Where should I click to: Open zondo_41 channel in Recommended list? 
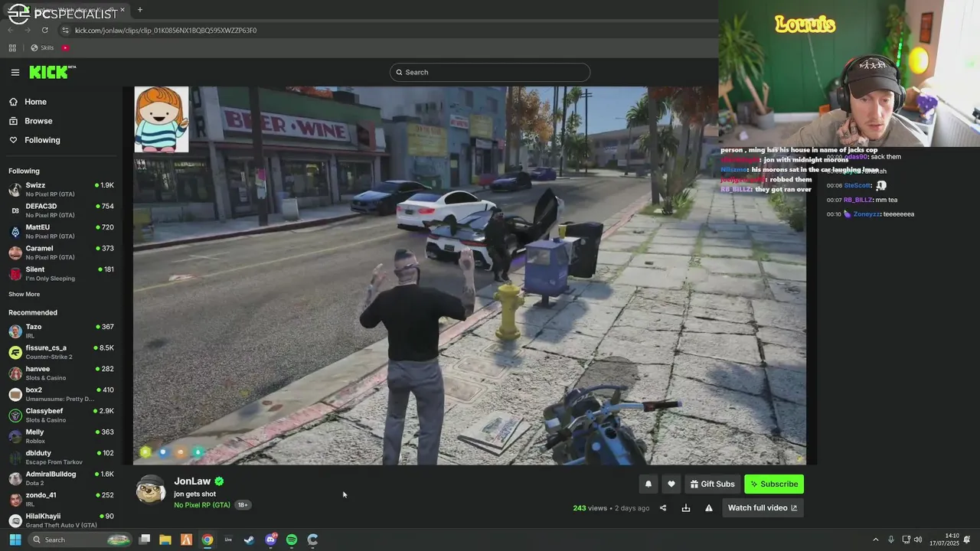point(61,500)
